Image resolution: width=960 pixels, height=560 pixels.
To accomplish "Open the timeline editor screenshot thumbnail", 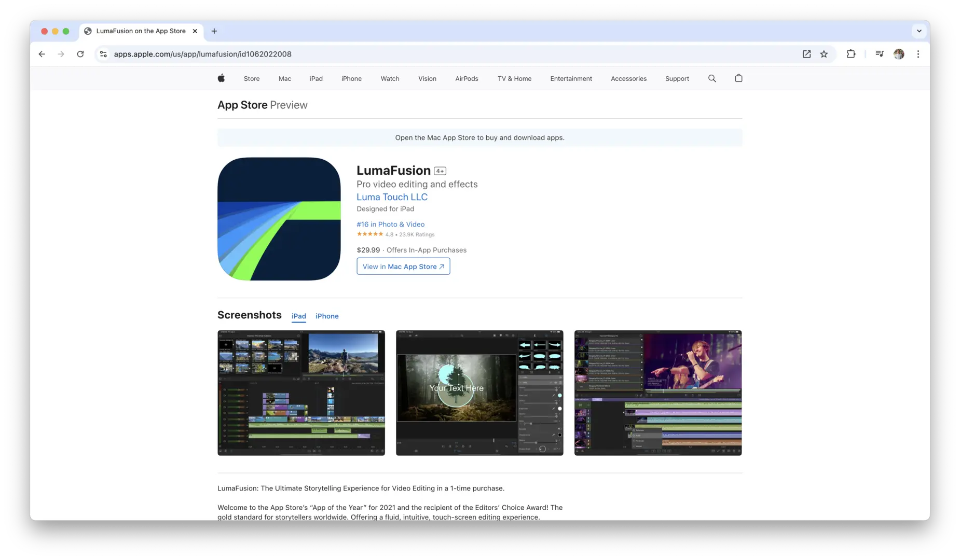I will coord(301,393).
